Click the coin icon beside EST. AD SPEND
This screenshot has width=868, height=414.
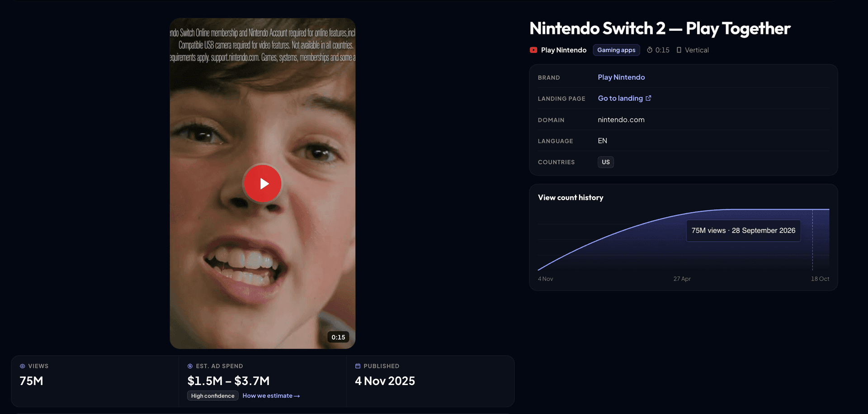190,366
